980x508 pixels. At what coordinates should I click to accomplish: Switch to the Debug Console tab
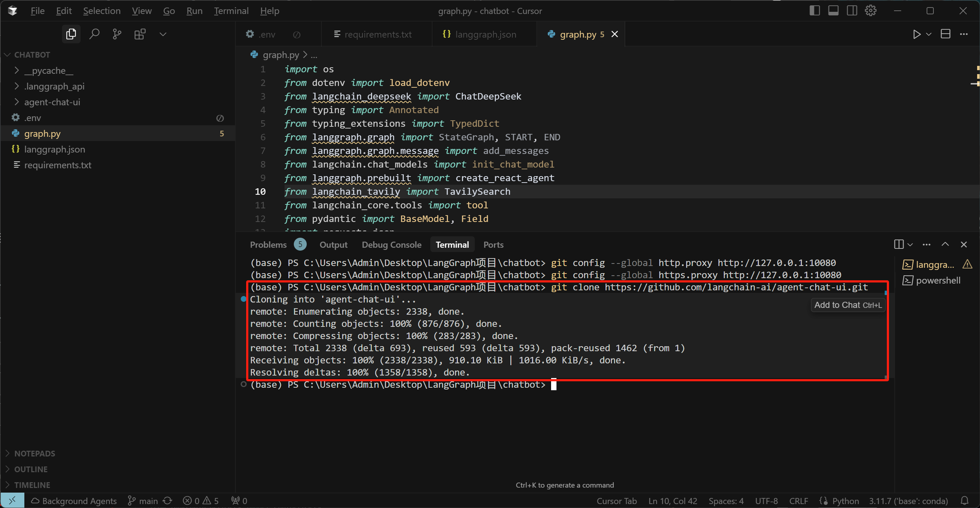[392, 244]
